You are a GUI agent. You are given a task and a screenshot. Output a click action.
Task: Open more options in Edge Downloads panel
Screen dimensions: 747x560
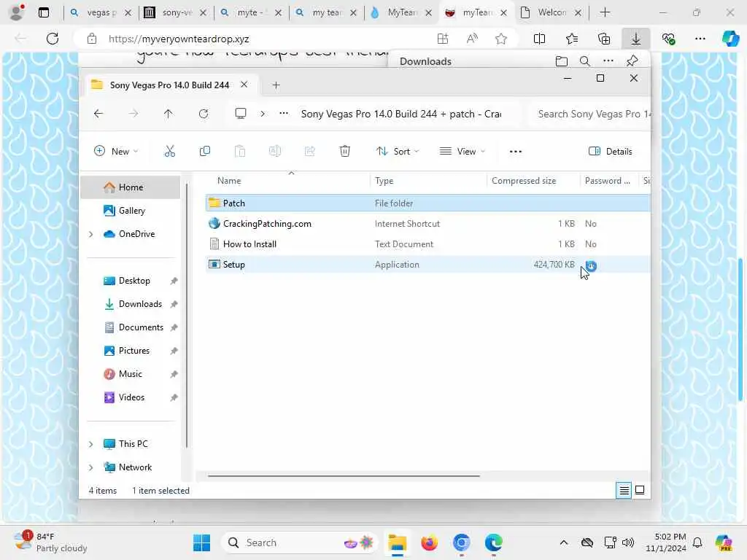point(608,61)
